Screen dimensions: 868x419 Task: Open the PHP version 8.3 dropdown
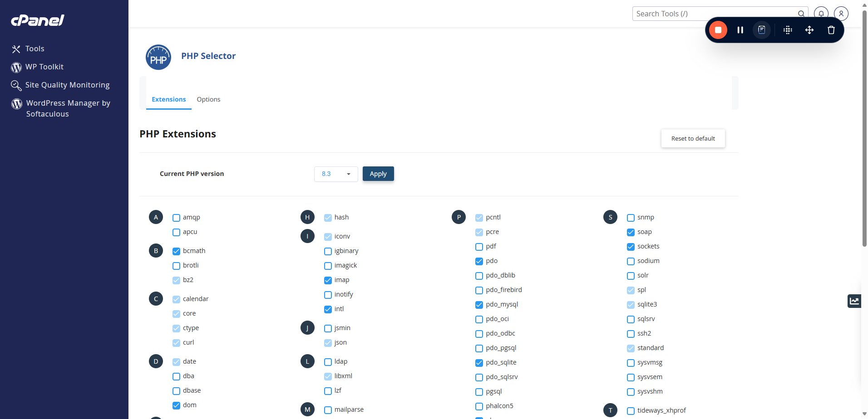pyautogui.click(x=336, y=174)
